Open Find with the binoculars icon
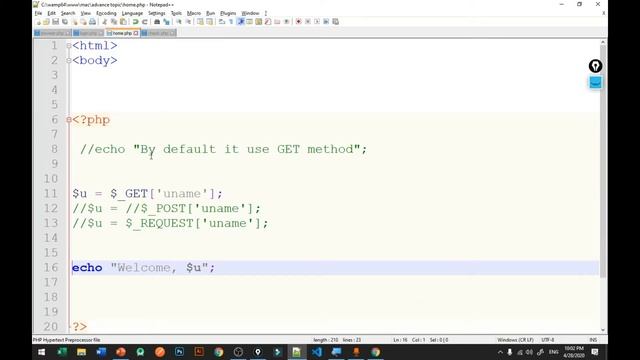This screenshot has width=640, height=360. [157, 22]
